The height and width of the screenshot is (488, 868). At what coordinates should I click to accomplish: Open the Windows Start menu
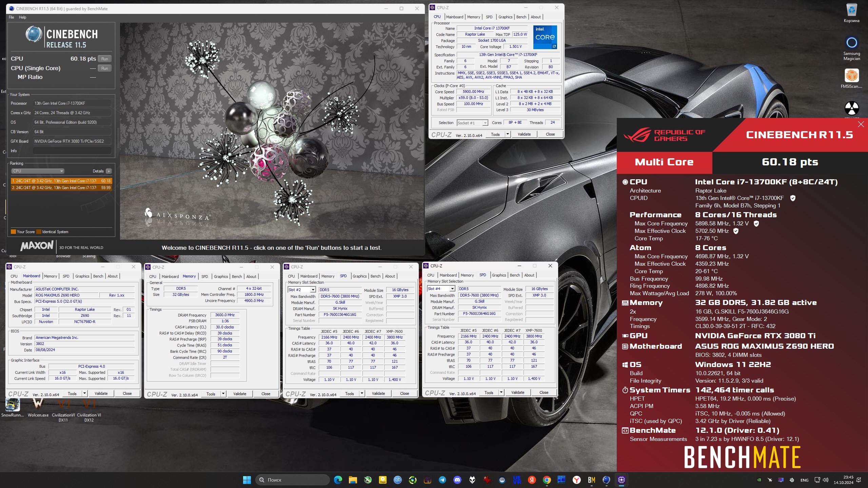click(247, 480)
